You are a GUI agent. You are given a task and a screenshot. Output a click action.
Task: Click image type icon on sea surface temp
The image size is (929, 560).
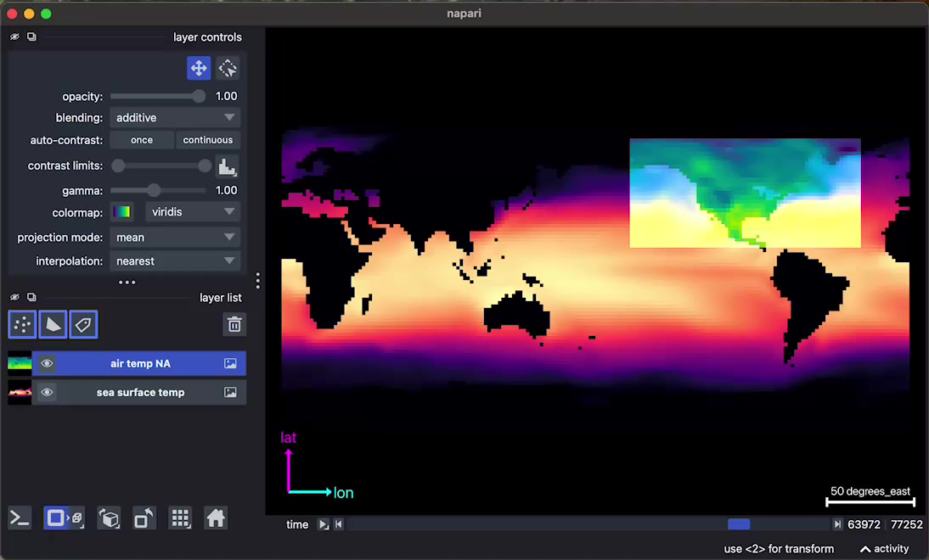pos(230,393)
